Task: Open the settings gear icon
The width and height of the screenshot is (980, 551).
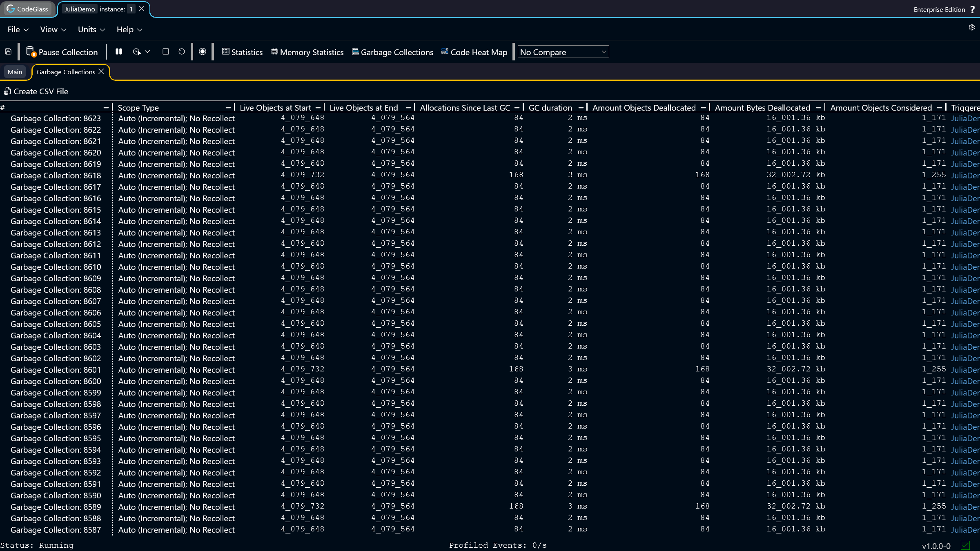Action: click(x=972, y=27)
